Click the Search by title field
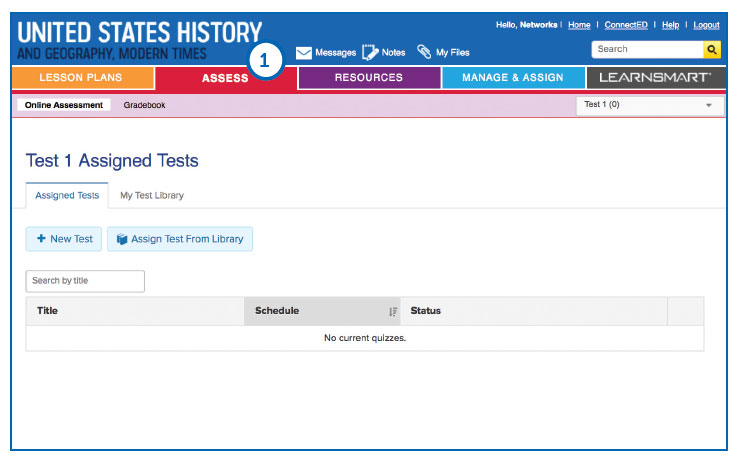Viewport: 746px width, 459px height. point(85,281)
